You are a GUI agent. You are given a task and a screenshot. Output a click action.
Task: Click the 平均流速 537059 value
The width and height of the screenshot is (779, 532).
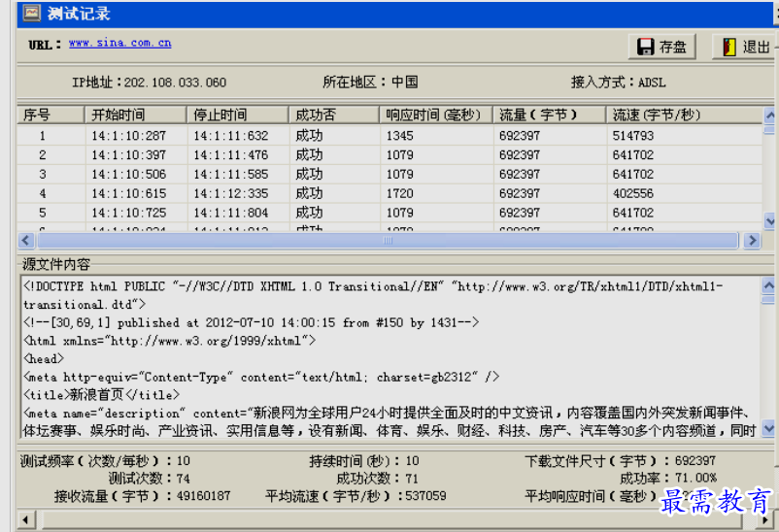(425, 496)
